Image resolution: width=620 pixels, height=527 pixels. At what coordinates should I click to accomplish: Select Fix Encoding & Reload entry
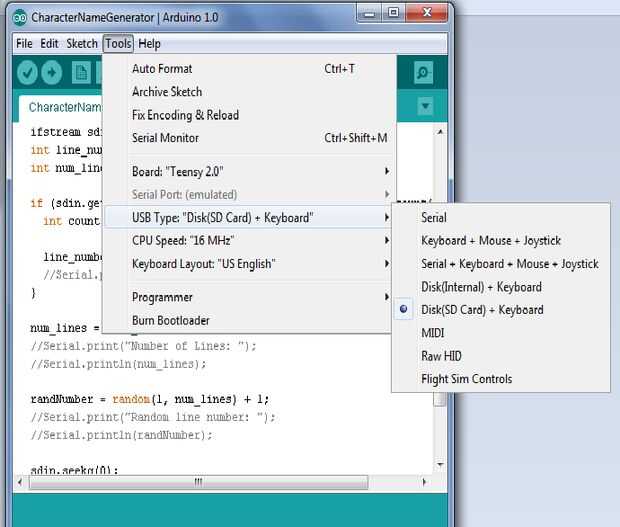(248, 115)
